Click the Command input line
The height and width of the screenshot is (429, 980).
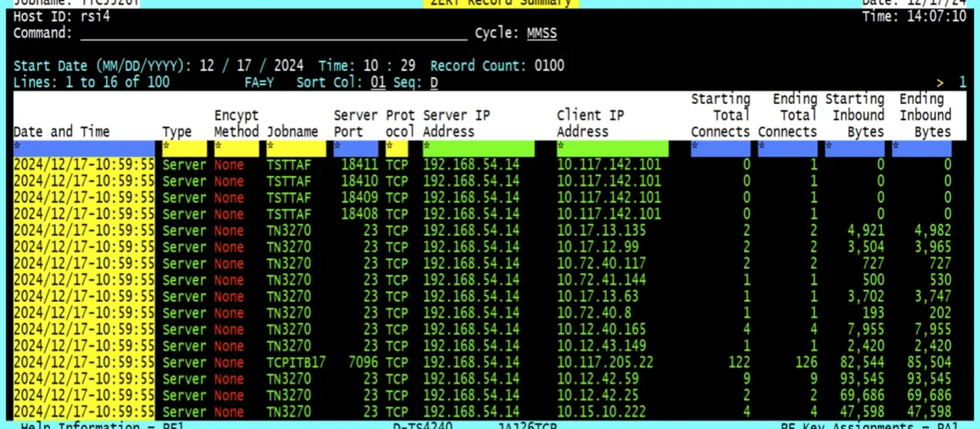pyautogui.click(x=273, y=34)
